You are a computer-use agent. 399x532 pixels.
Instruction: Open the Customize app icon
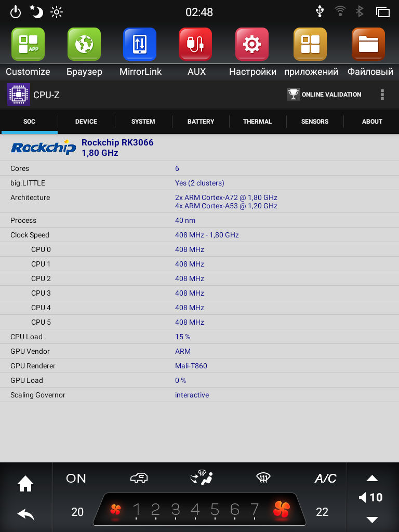point(28,44)
